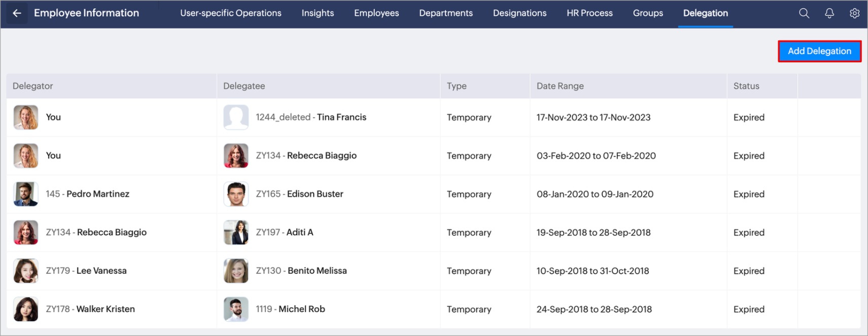This screenshot has height=336, width=868.
Task: Click the Add Delegation button
Action: click(x=819, y=51)
